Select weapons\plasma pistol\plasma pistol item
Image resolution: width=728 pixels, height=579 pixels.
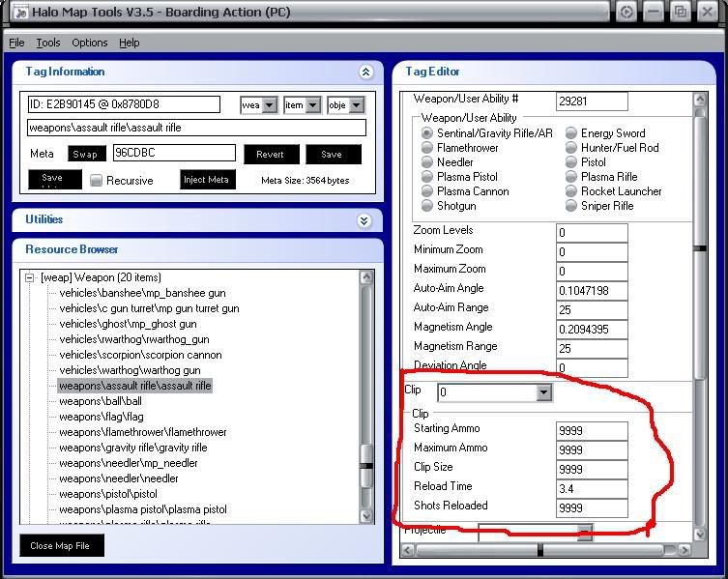[143, 509]
